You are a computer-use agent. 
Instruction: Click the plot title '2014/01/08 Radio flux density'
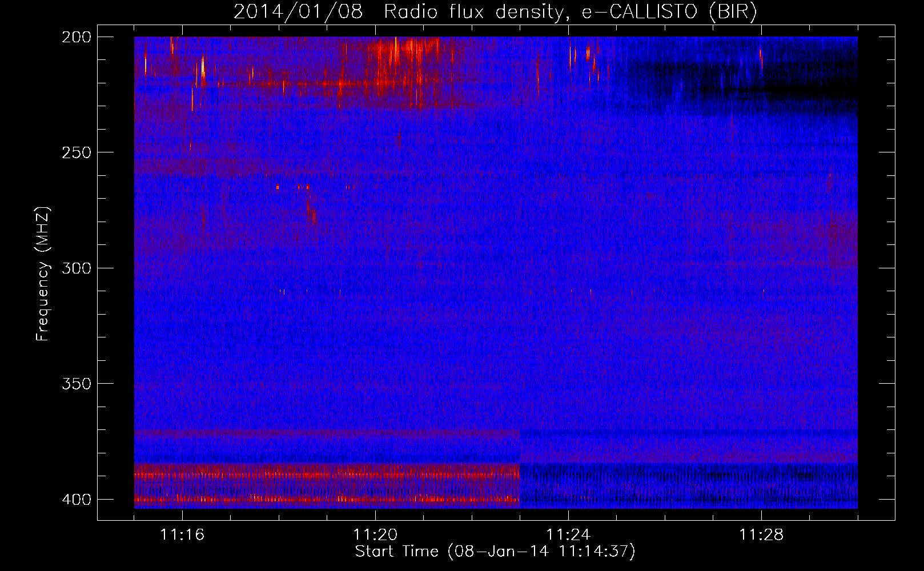pyautogui.click(x=495, y=11)
